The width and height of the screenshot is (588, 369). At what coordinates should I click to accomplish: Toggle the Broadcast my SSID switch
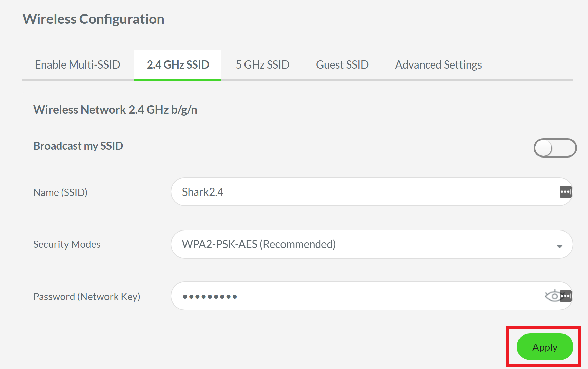pos(555,148)
